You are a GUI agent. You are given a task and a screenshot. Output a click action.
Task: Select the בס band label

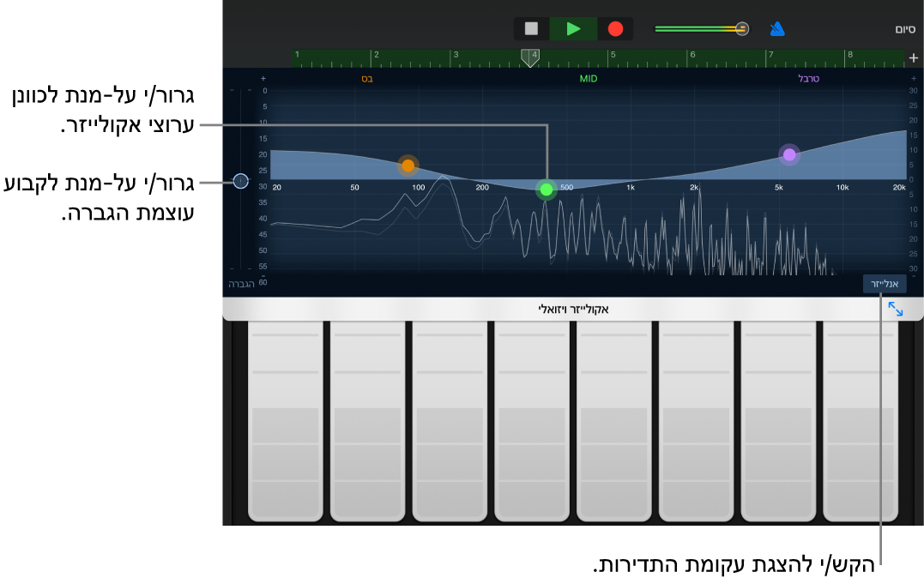tap(367, 78)
